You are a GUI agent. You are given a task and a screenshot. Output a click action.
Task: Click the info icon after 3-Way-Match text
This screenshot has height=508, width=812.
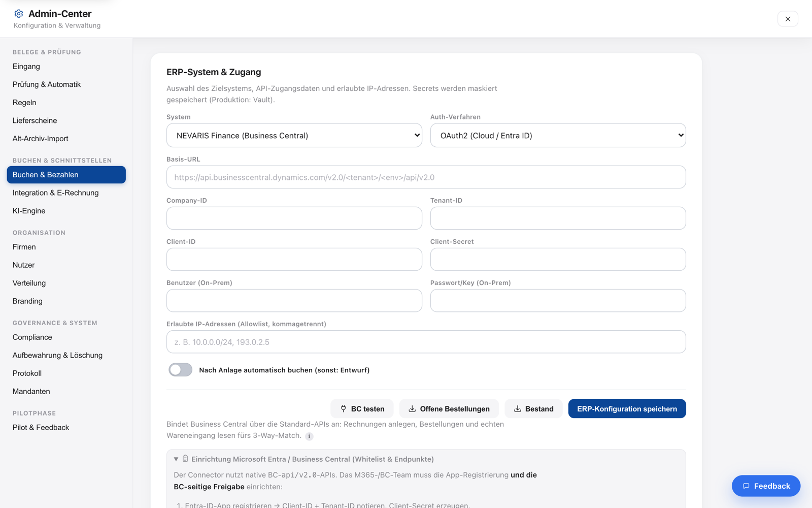pyautogui.click(x=309, y=436)
